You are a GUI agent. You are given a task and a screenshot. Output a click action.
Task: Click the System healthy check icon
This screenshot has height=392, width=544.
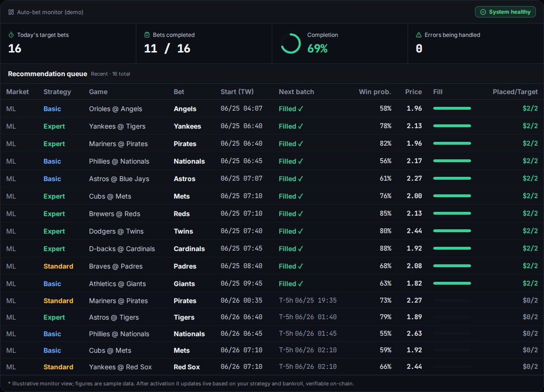[x=483, y=12]
